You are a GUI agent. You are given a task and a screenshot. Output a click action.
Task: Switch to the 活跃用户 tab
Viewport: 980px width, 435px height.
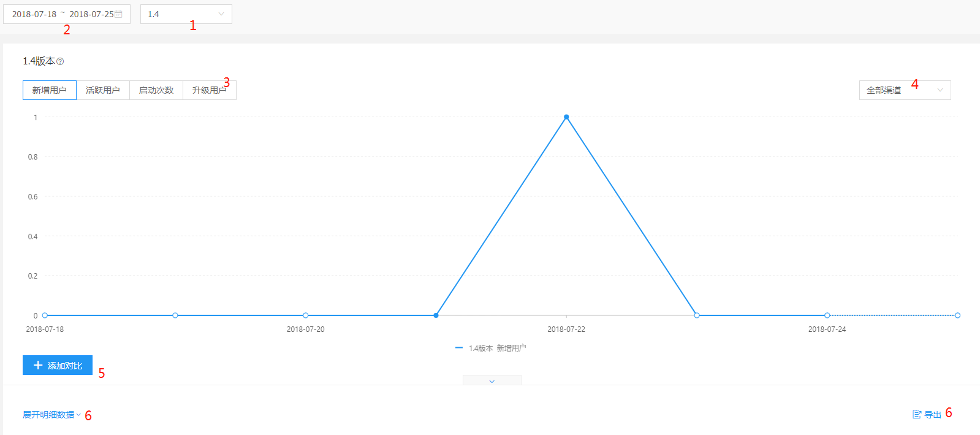click(x=103, y=90)
